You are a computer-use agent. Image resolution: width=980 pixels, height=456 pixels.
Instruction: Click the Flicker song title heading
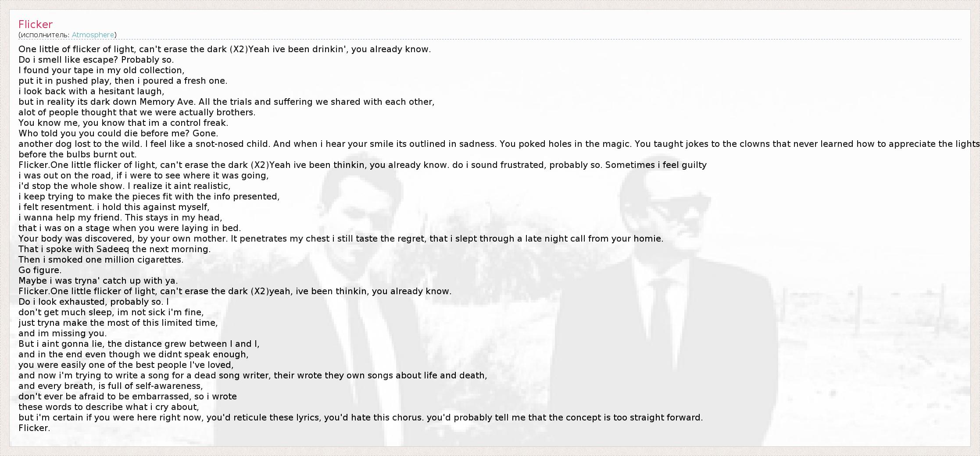tap(36, 25)
